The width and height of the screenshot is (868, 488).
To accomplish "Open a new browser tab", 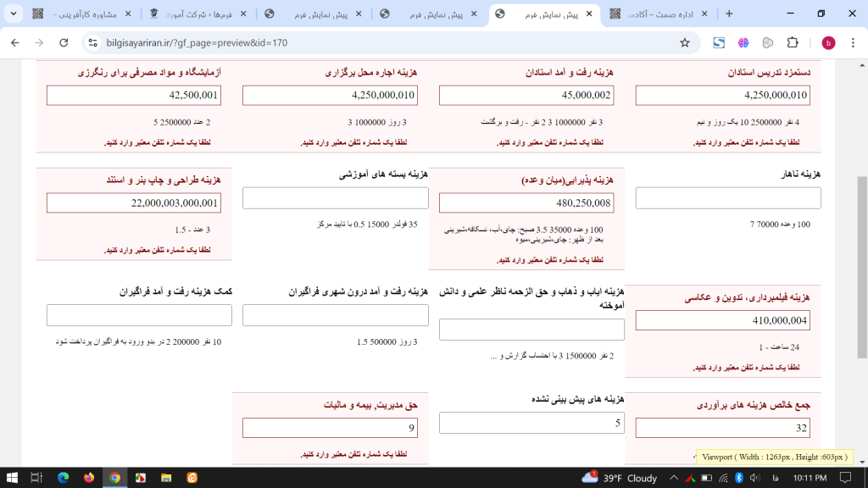I will pyautogui.click(x=729, y=14).
